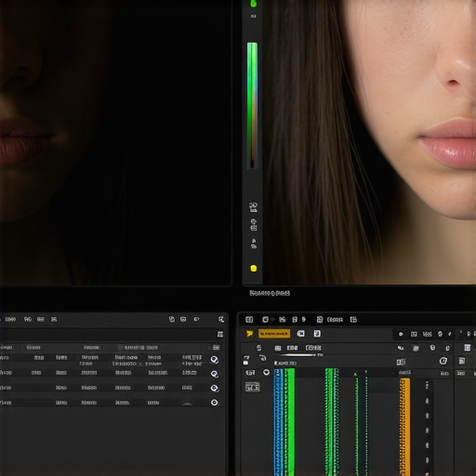Viewport: 476px width, 476px height.
Task: Select the orange clip on the timeline
Action: 404,427
